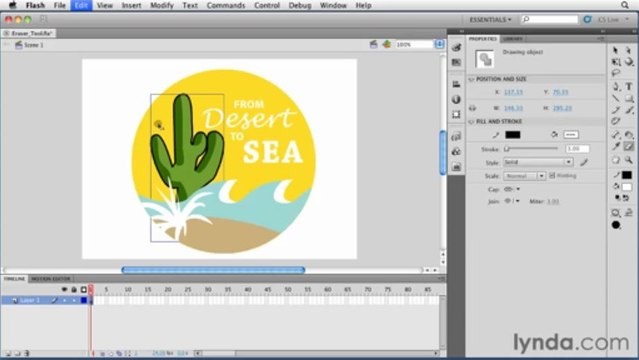Click the Y position value
This screenshot has height=360, width=639.
[560, 92]
